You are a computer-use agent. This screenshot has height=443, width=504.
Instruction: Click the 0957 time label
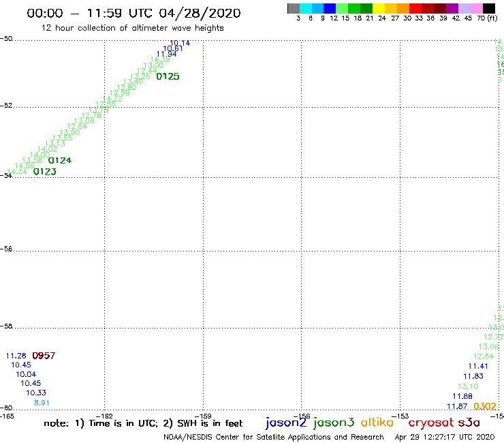(44, 356)
